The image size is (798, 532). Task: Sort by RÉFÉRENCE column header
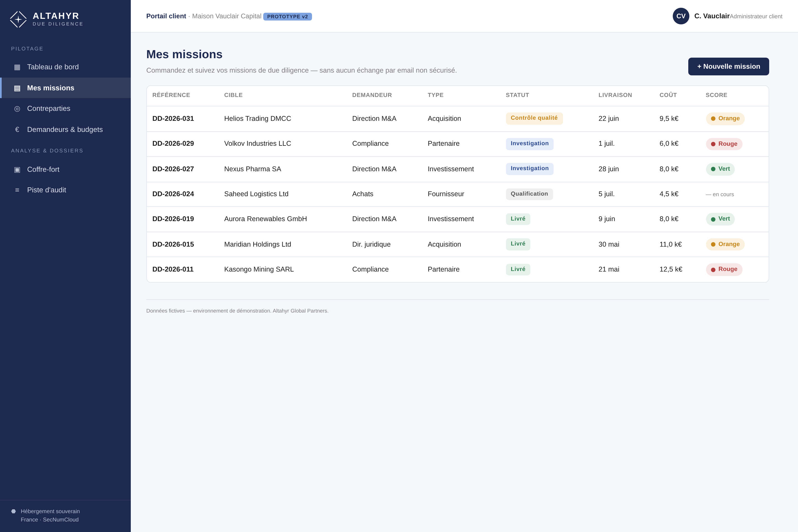(x=171, y=95)
